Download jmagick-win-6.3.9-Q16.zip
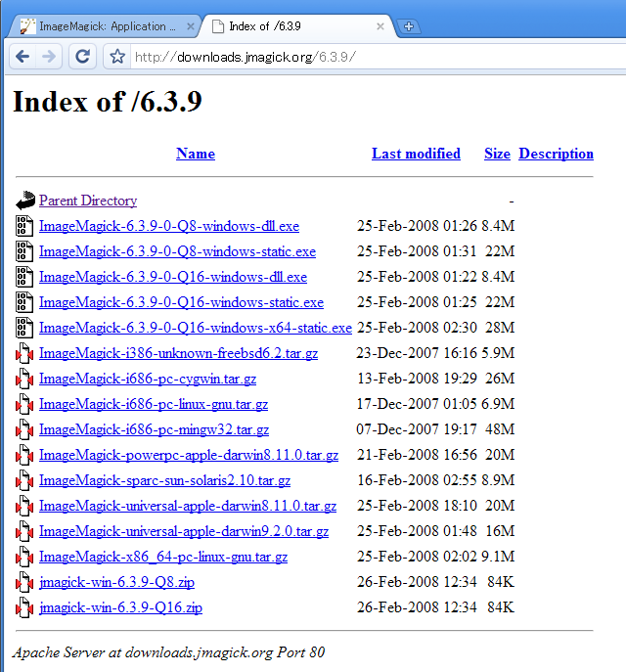Image resolution: width=626 pixels, height=672 pixels. coord(120,607)
